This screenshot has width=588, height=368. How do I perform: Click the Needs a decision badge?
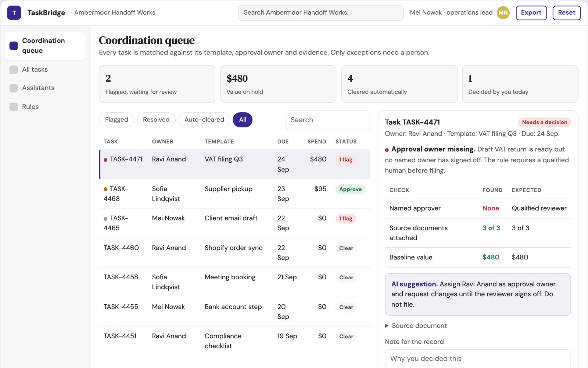pyautogui.click(x=545, y=122)
